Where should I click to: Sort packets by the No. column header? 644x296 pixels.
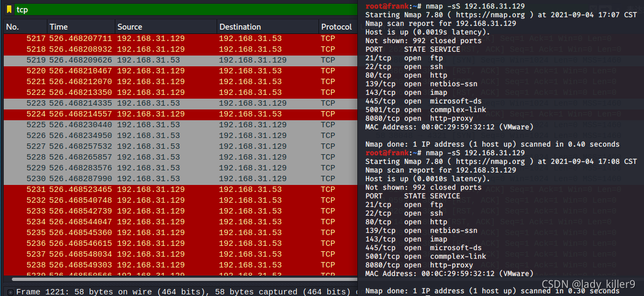pyautogui.click(x=25, y=27)
